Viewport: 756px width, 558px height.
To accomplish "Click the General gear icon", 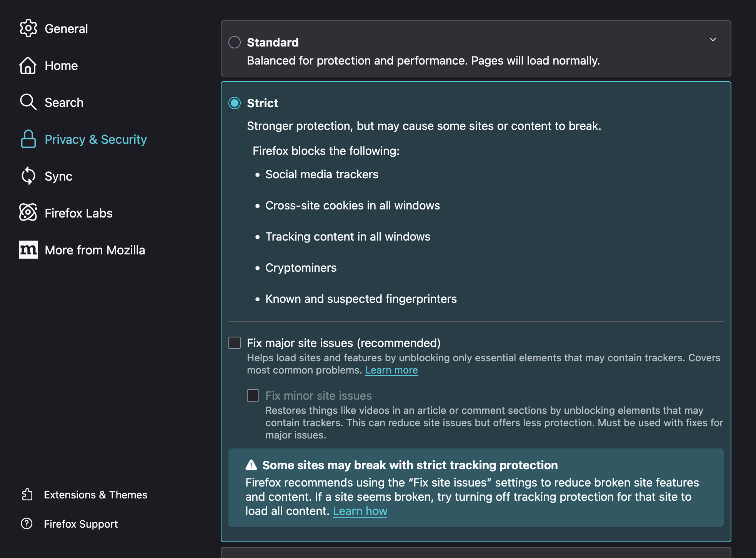I will (x=28, y=28).
